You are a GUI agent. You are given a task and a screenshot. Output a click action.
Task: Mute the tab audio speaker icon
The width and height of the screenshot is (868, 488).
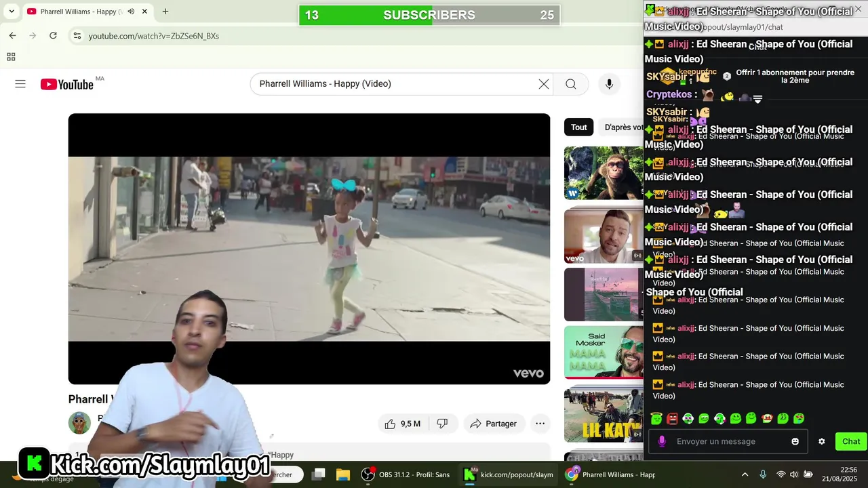coord(131,12)
